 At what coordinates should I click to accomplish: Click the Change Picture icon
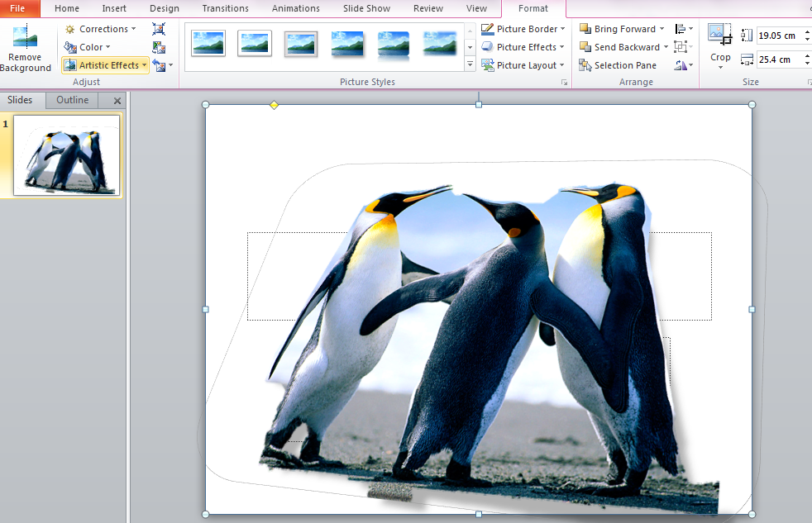159,47
